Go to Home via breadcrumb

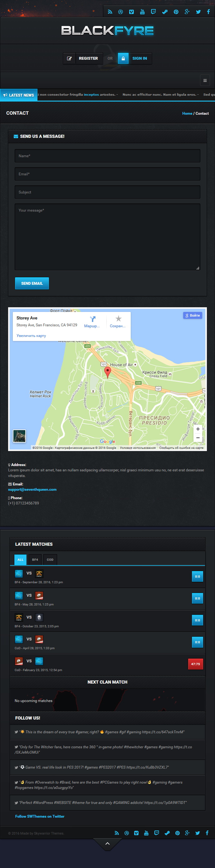coord(187,113)
